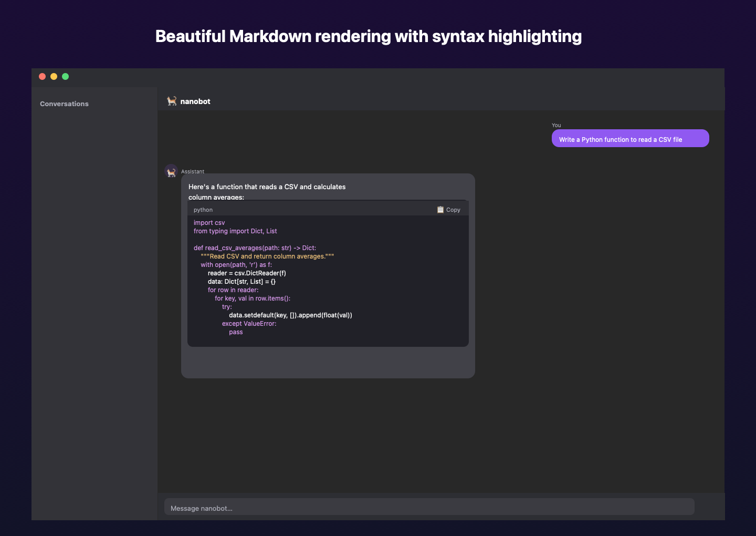Click the Assistant label beside the avatar
The width and height of the screenshot is (756, 536).
[193, 171]
